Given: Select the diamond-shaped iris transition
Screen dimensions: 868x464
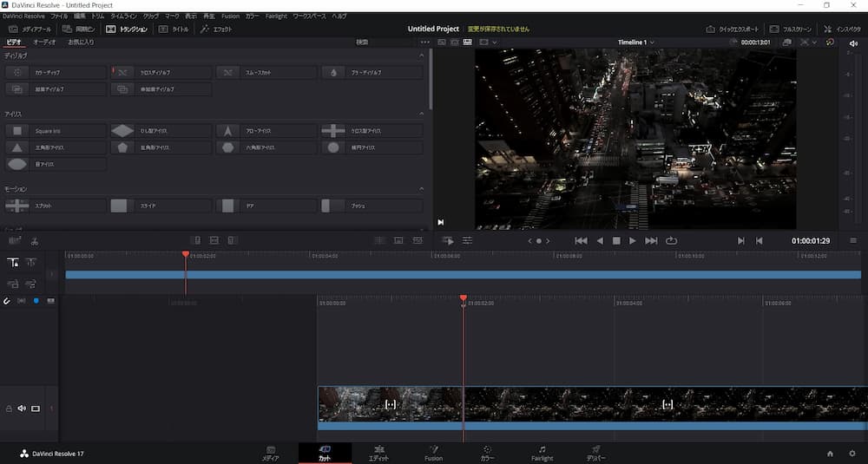Looking at the screenshot, I should point(161,131).
